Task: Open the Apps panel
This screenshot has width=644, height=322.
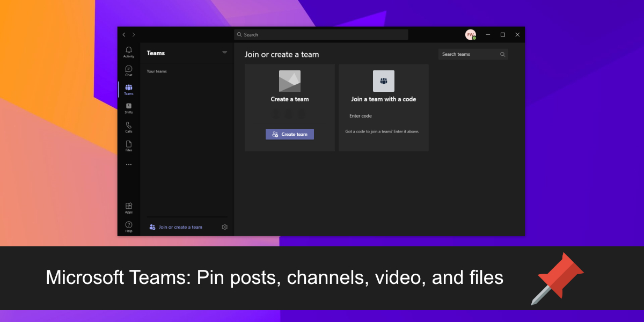Action: pyautogui.click(x=128, y=208)
